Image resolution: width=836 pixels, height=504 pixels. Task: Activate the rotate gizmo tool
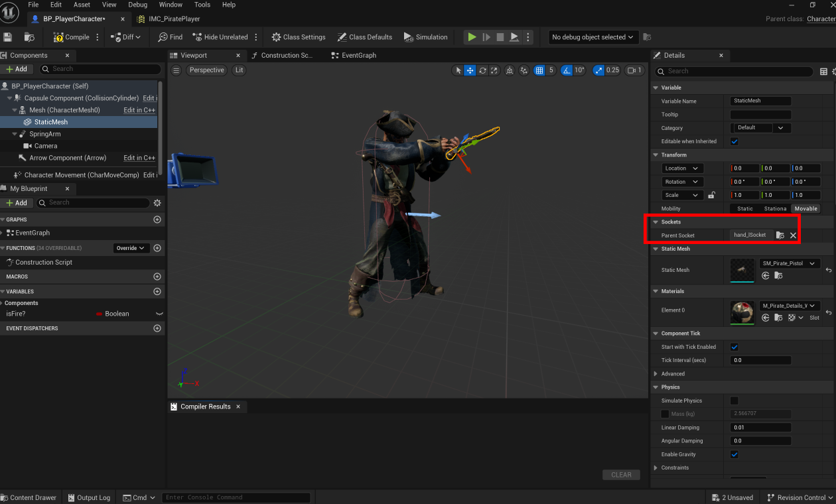pos(482,70)
